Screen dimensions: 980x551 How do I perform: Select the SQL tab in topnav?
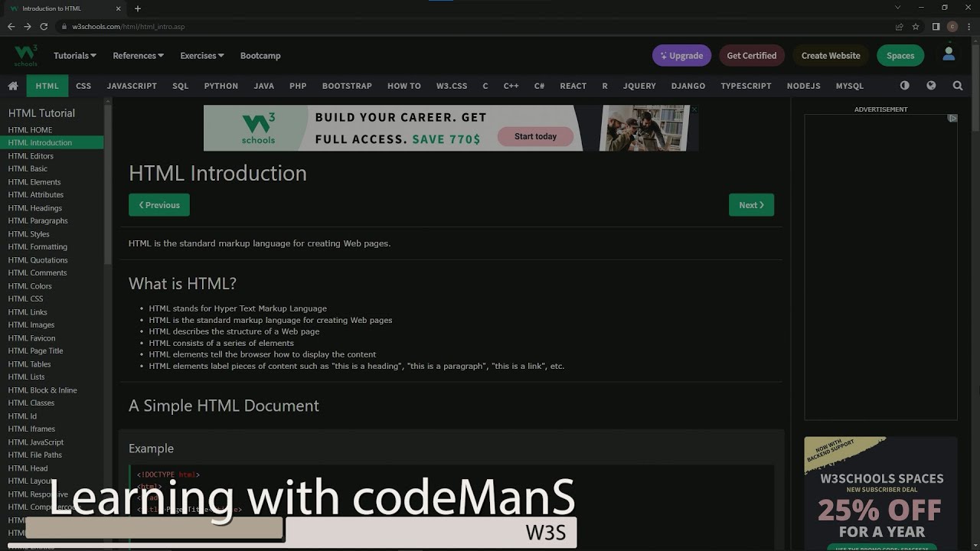click(x=181, y=86)
